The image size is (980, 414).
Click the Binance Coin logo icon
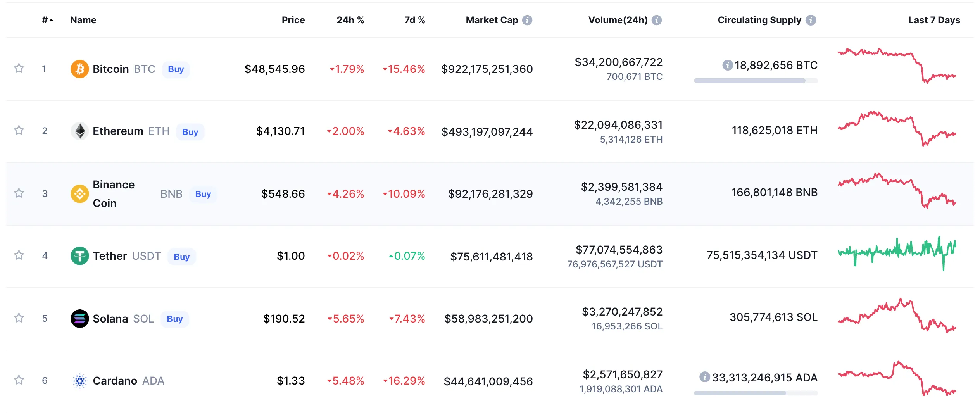click(x=79, y=193)
